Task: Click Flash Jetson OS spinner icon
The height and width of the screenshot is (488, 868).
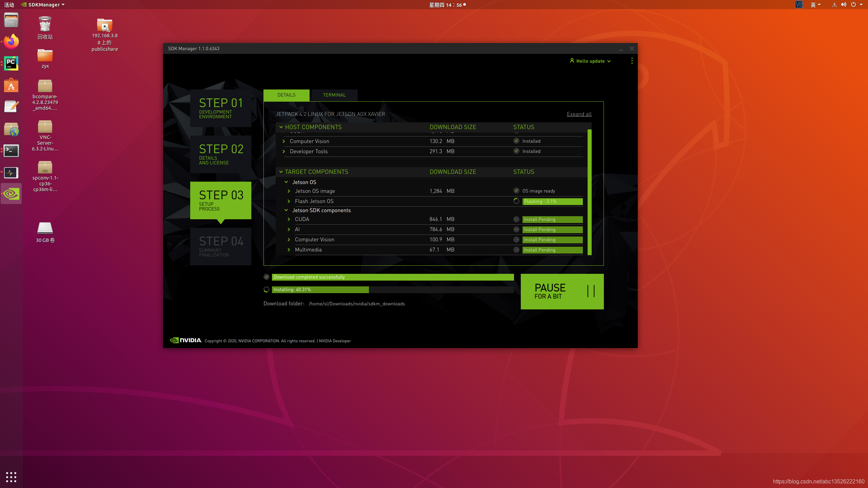Action: click(516, 201)
